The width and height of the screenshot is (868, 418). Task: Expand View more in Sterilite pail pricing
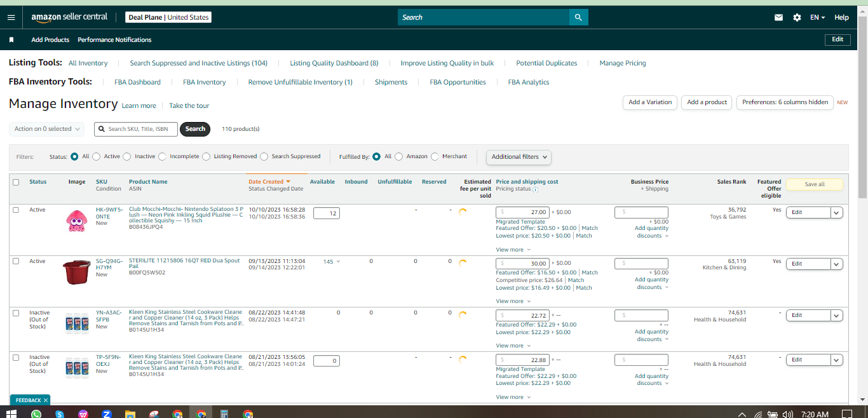(513, 301)
